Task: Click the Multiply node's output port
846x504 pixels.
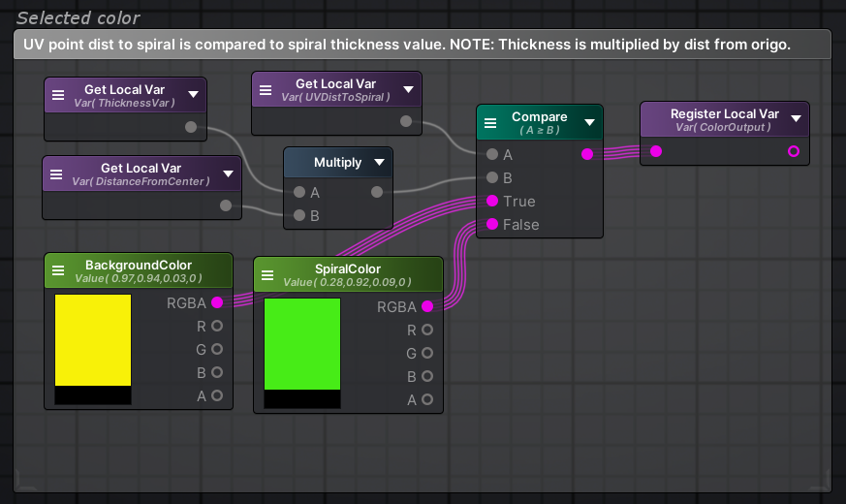Action: pos(377,192)
